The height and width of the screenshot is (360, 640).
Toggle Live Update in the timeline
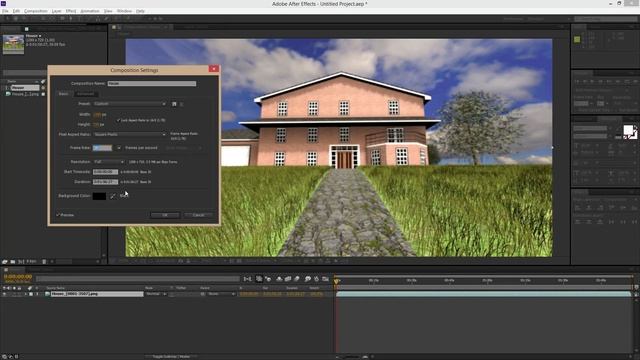pyautogui.click(x=259, y=279)
